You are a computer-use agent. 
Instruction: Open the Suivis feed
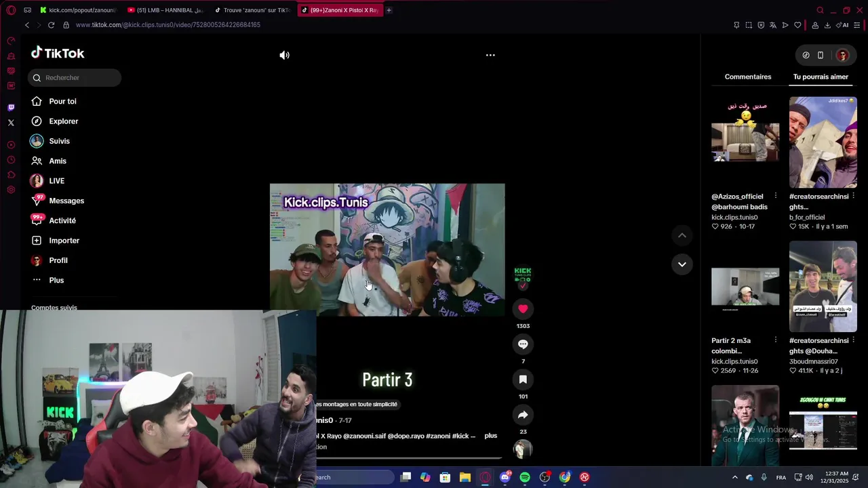tap(59, 141)
